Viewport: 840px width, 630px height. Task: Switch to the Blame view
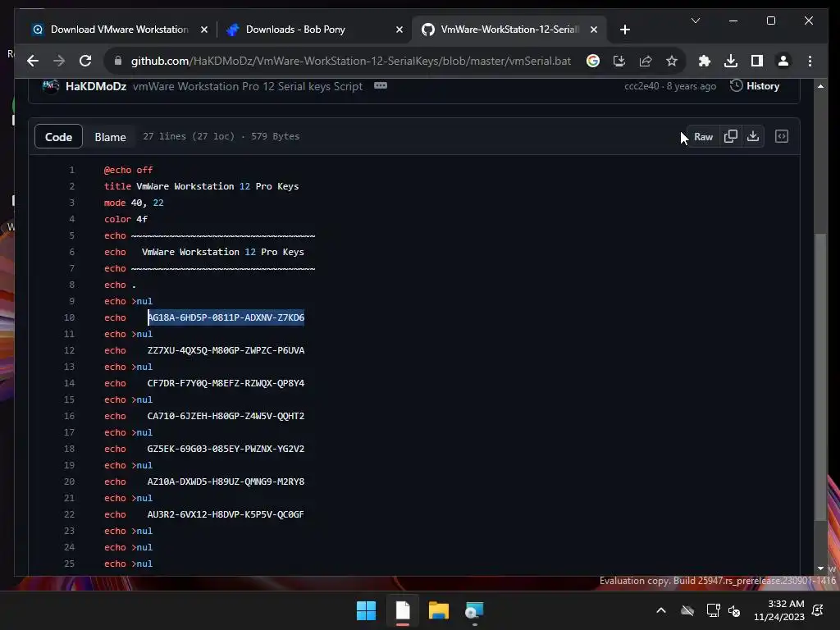111,137
